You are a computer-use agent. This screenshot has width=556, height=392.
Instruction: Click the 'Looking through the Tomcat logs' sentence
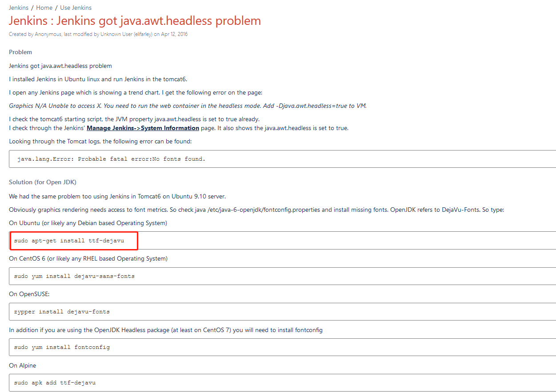(x=100, y=141)
